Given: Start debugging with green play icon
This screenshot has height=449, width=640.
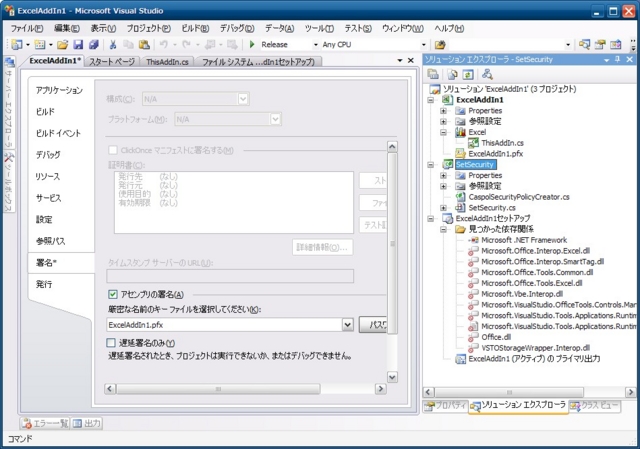Looking at the screenshot, I should 252,44.
